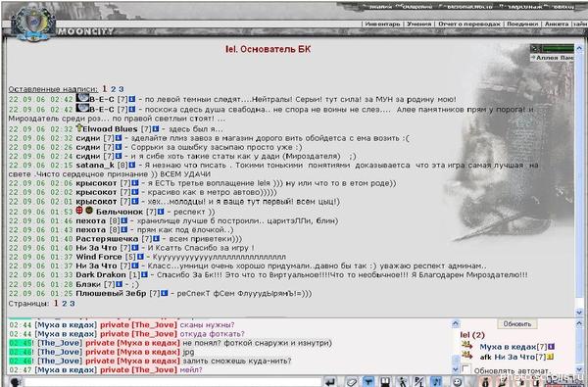The image size is (588, 387).
Task: Open info icon next to Elwood Blues
Action: click(156, 129)
